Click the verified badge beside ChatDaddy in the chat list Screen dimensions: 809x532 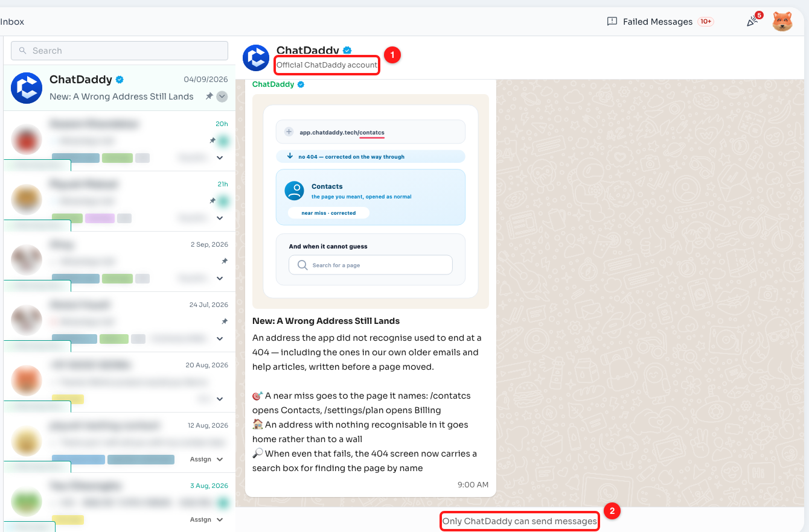point(120,80)
